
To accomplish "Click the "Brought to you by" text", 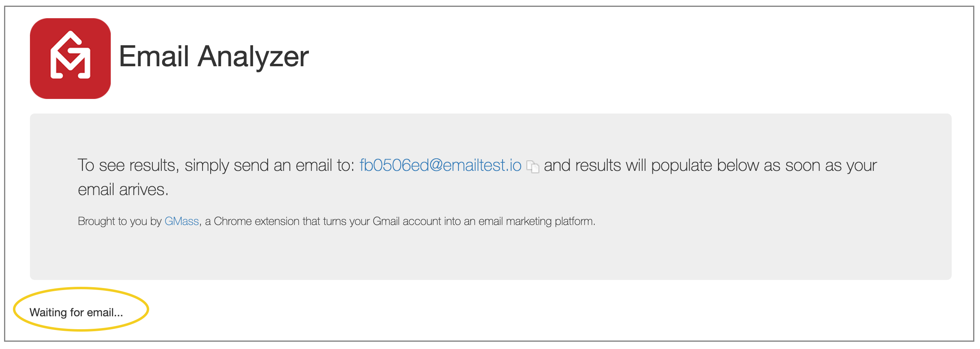I will [x=120, y=221].
